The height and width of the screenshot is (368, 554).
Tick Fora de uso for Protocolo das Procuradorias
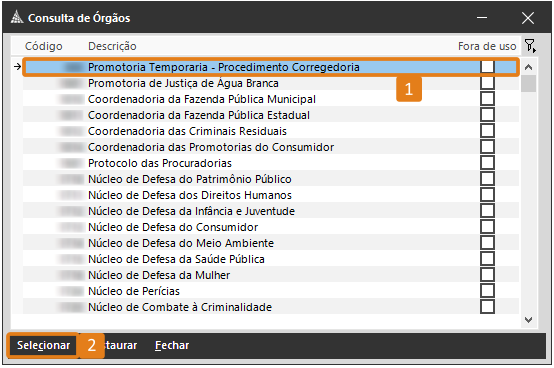coord(487,163)
